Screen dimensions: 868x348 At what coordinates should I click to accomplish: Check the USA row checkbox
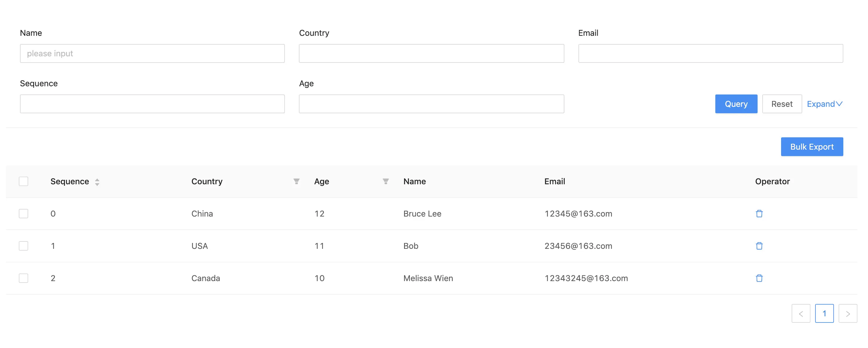[x=23, y=246]
